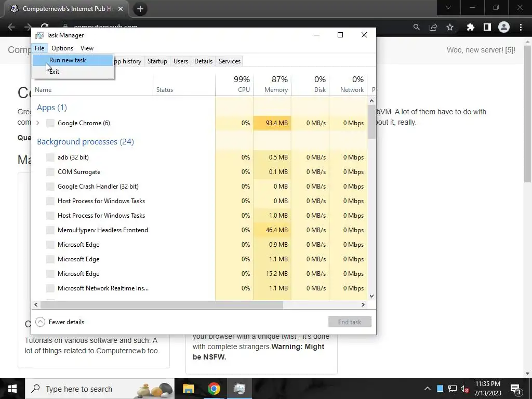Screen dimensions: 532x399
Task: Sort processes by Name column header
Action: point(92,89)
